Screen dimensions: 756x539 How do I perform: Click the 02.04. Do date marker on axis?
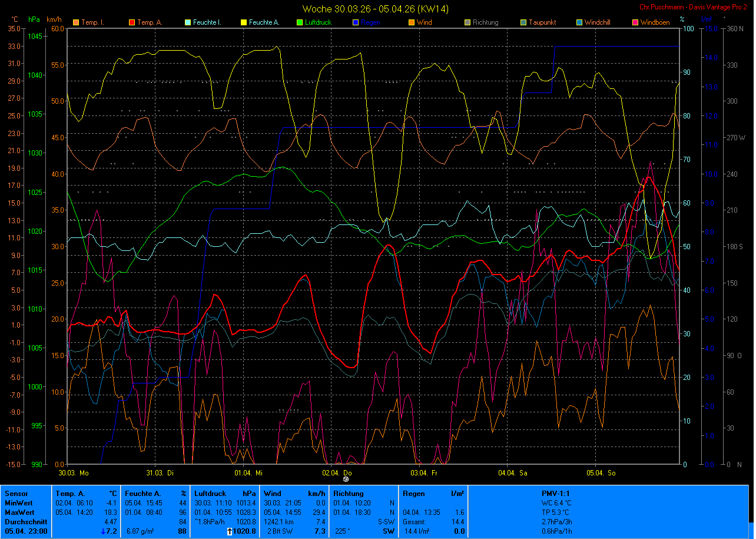pyautogui.click(x=337, y=472)
